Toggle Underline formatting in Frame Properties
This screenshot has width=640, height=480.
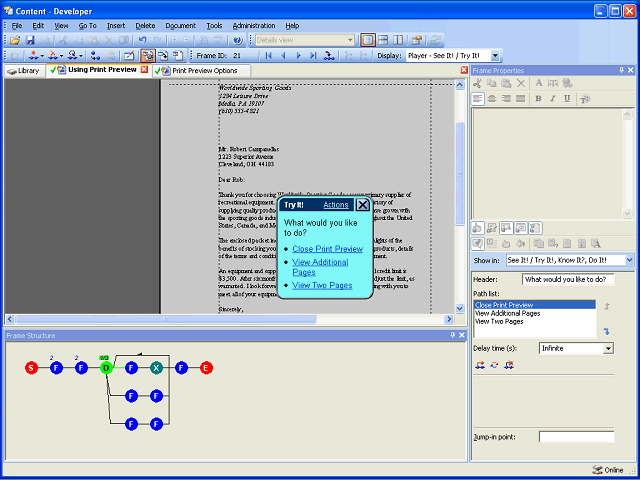pos(567,99)
